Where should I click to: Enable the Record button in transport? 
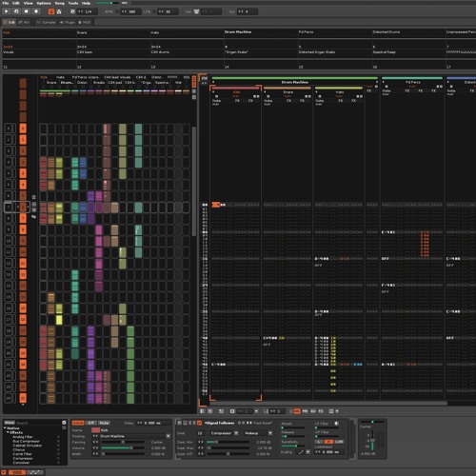pos(36,11)
